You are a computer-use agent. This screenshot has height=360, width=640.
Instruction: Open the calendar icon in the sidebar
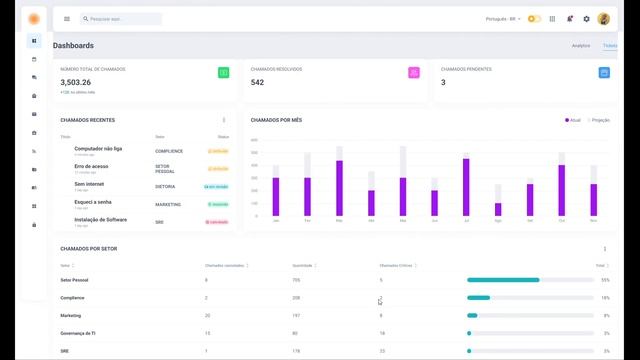tap(34, 59)
